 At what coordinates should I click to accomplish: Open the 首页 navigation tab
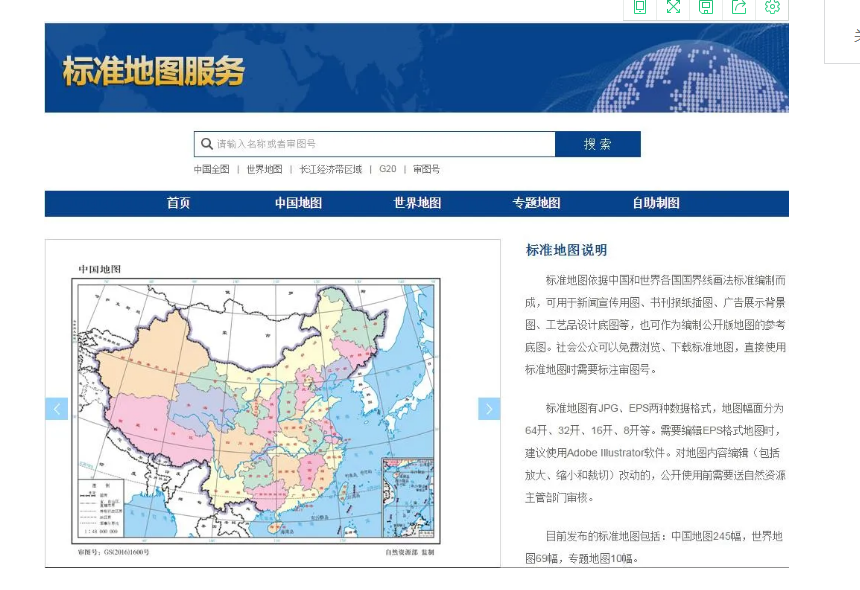[x=178, y=203]
